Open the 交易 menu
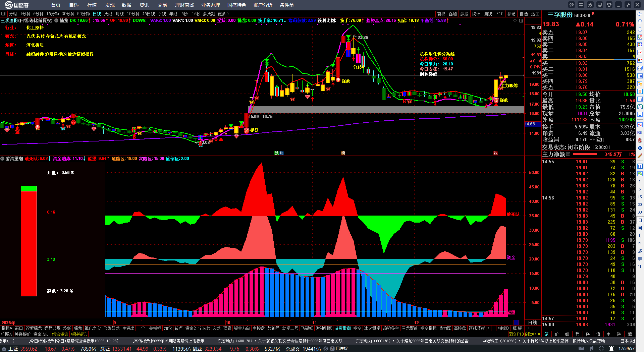The image size is (644, 352). [162, 5]
